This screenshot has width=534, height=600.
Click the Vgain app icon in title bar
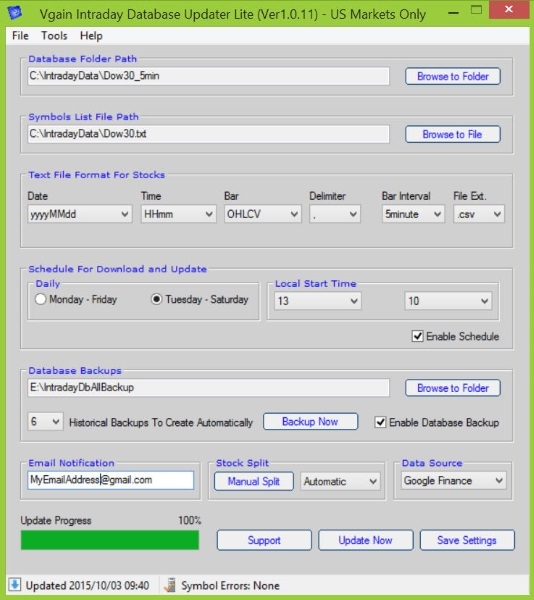coord(15,13)
